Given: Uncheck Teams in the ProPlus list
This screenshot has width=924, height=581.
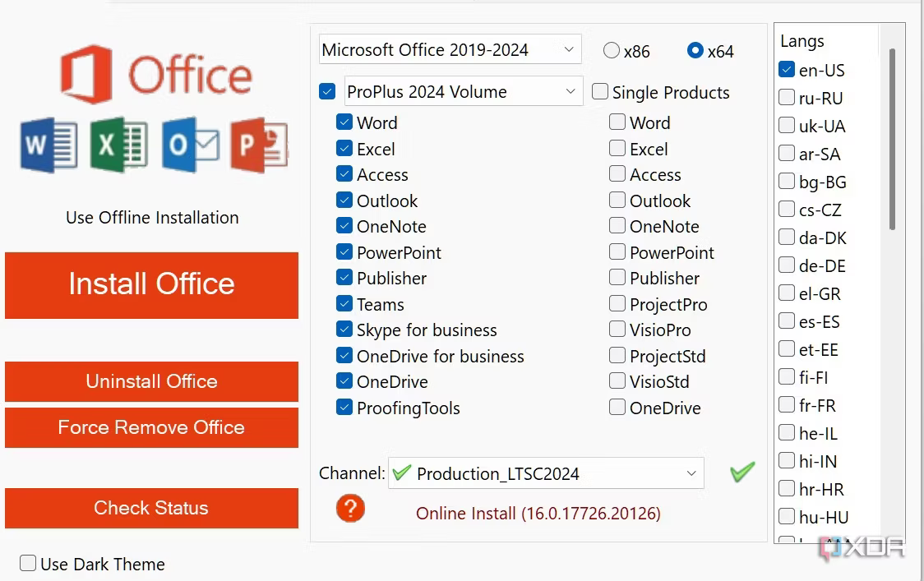Looking at the screenshot, I should pos(344,303).
